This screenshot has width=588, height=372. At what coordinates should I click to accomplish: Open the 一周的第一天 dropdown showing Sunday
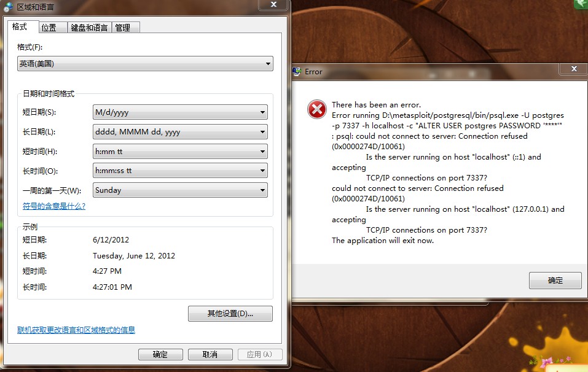pos(180,190)
